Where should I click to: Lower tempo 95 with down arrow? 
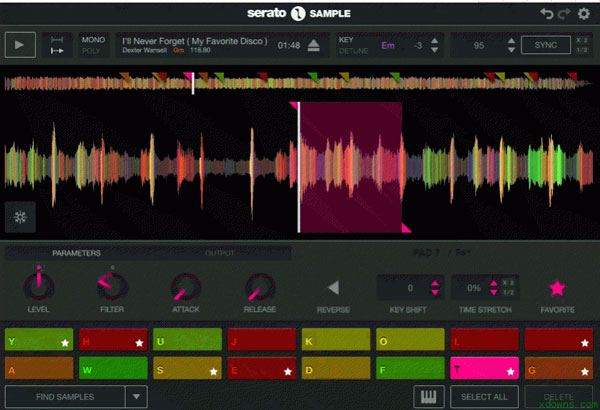tap(511, 50)
